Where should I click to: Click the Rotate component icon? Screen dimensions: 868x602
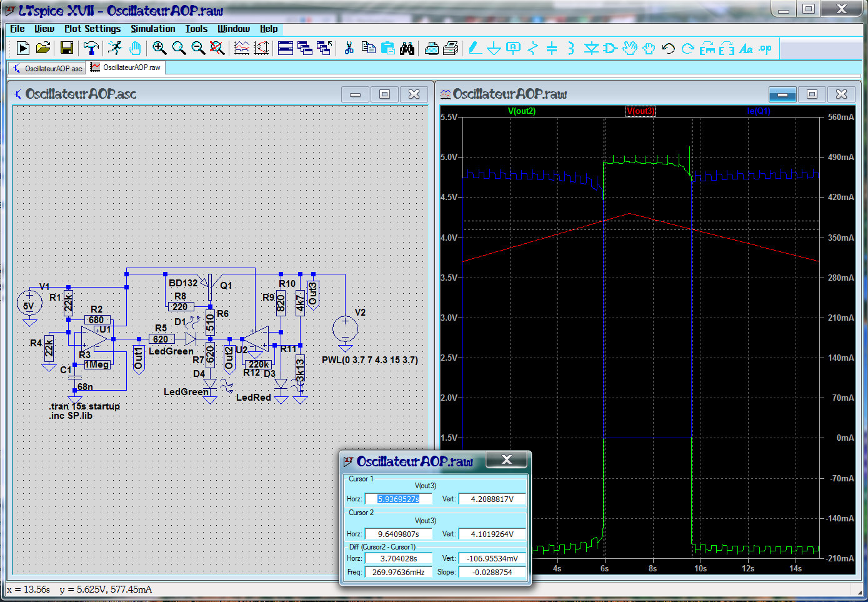(707, 48)
